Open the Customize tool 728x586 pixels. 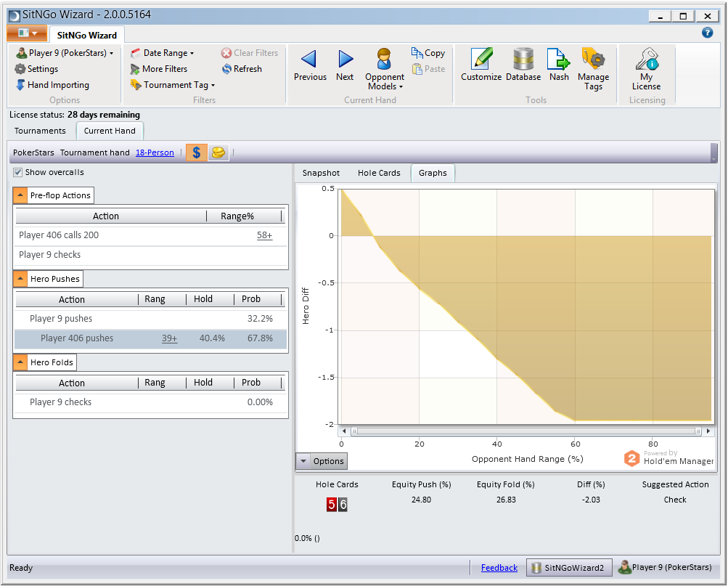[x=480, y=60]
